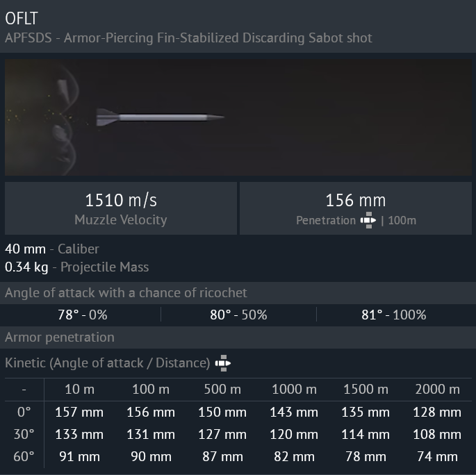Viewport: 476px width, 475px height.
Task: Click the 108 mm penetration cell
Action: 437,434
